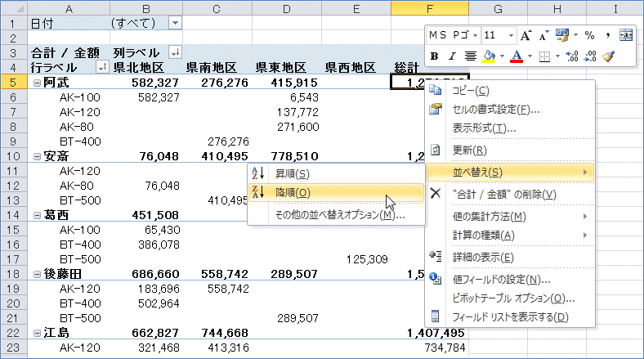The width and height of the screenshot is (644, 359).
Task: Open the 日付 filter dropdown
Action: (176, 22)
